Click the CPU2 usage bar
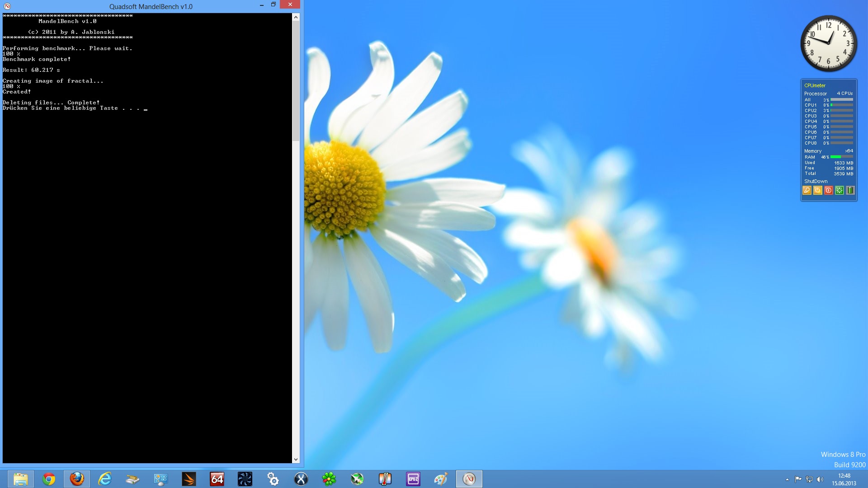Image resolution: width=868 pixels, height=488 pixels. click(842, 110)
